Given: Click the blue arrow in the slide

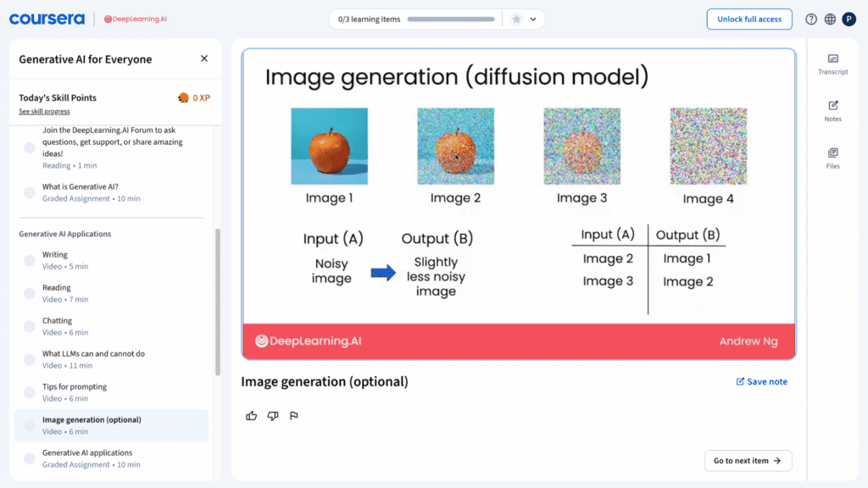Looking at the screenshot, I should pyautogui.click(x=383, y=272).
